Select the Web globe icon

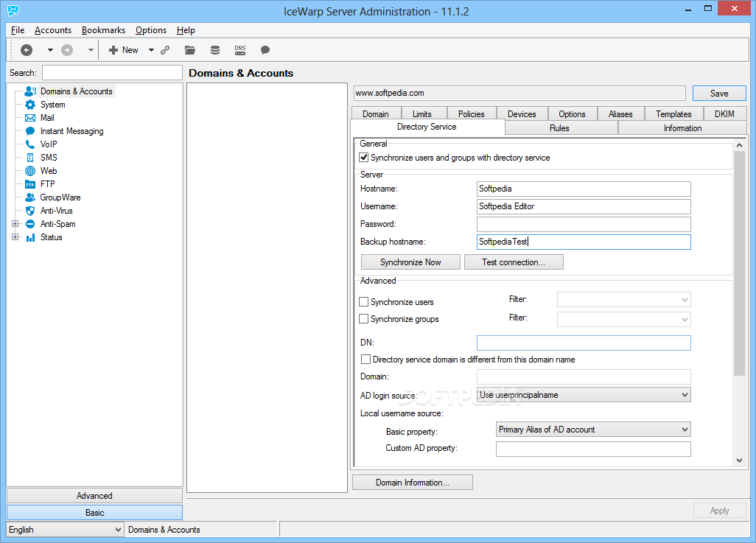click(30, 171)
